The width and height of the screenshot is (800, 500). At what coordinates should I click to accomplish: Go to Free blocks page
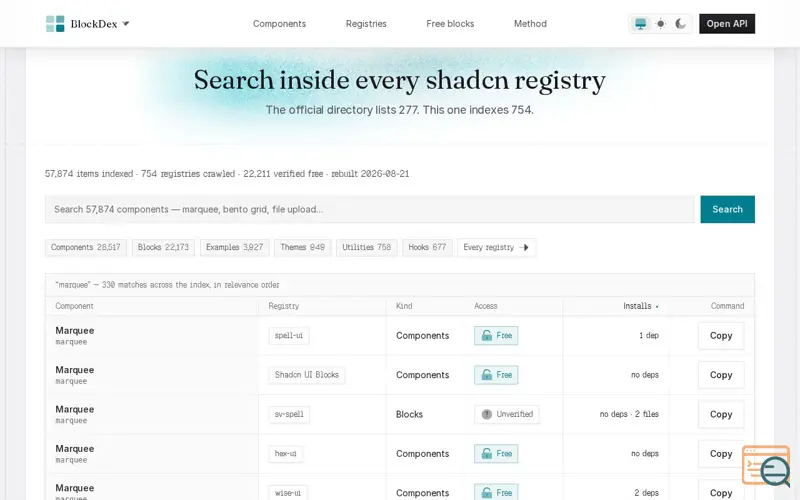click(450, 23)
